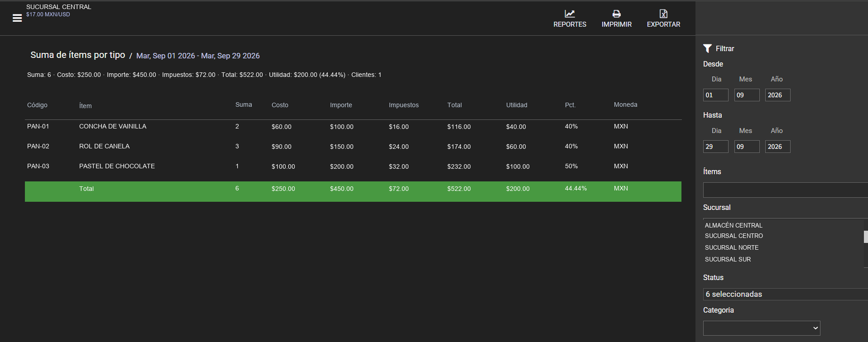Click the '44.44%' percentage in total row
This screenshot has width=868, height=342.
click(576, 188)
